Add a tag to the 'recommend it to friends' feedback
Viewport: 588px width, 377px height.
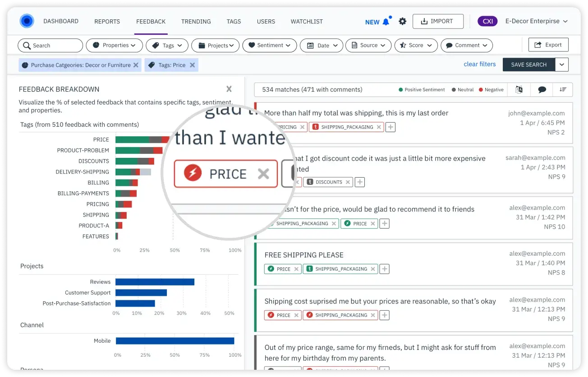384,223
